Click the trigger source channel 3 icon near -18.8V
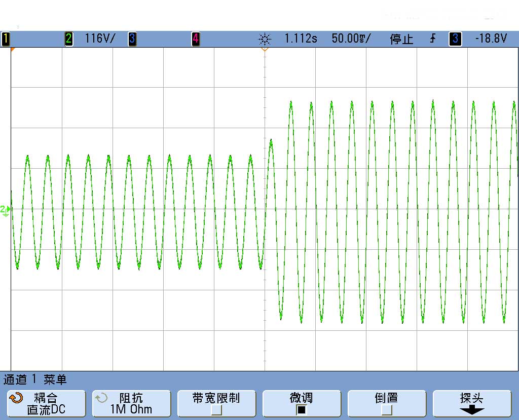The height and width of the screenshot is (420, 519). 455,39
